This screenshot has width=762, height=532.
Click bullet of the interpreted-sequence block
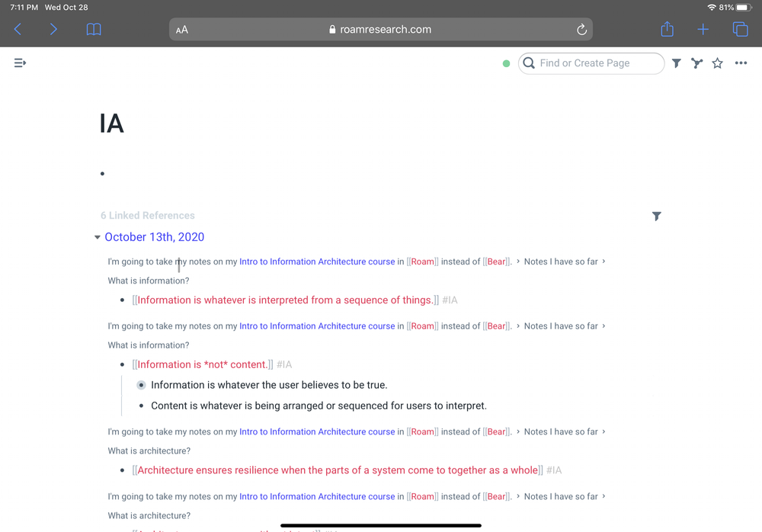pos(122,300)
